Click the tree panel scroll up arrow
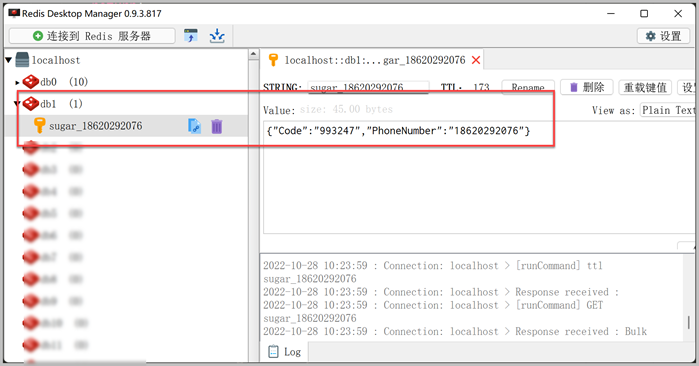Screen dimensions: 699x366 pos(253,54)
